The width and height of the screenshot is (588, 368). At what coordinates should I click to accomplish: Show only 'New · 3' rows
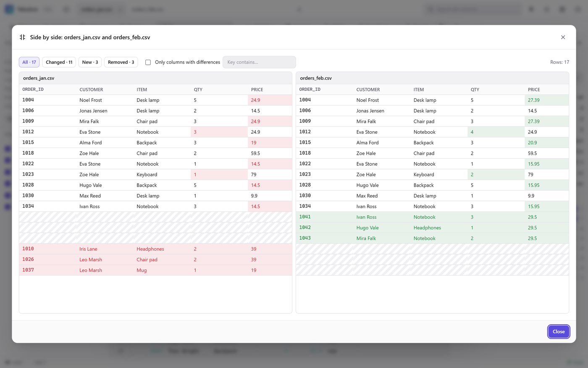coord(90,62)
